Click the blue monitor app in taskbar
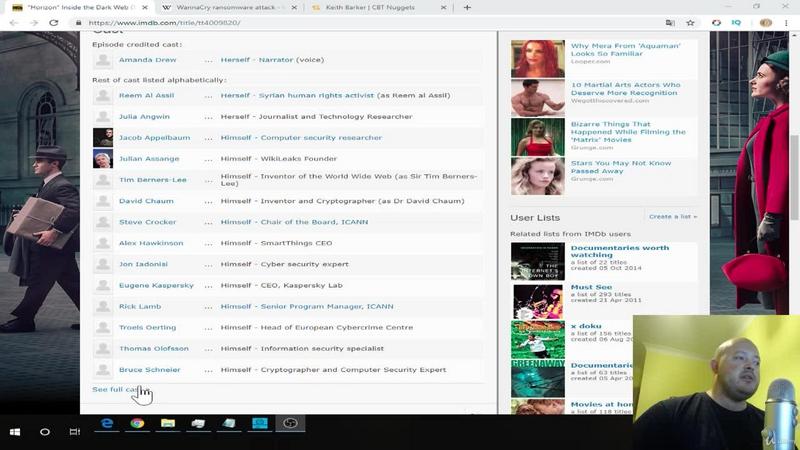 pos(260,423)
